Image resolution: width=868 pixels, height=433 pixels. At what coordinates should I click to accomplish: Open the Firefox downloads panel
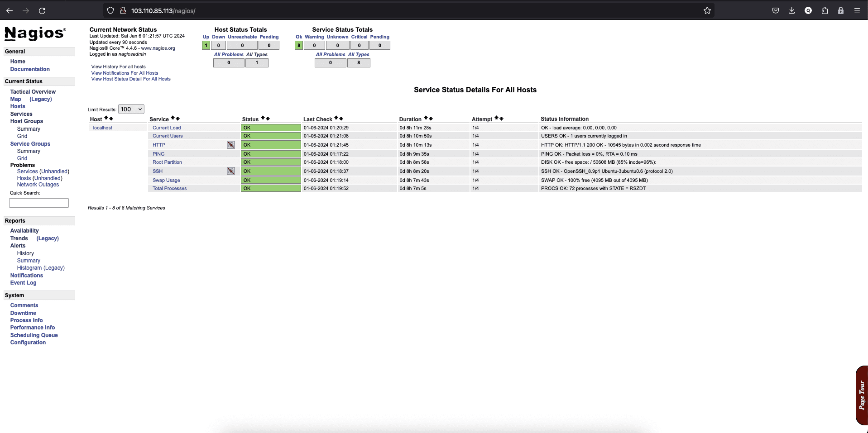791,10
